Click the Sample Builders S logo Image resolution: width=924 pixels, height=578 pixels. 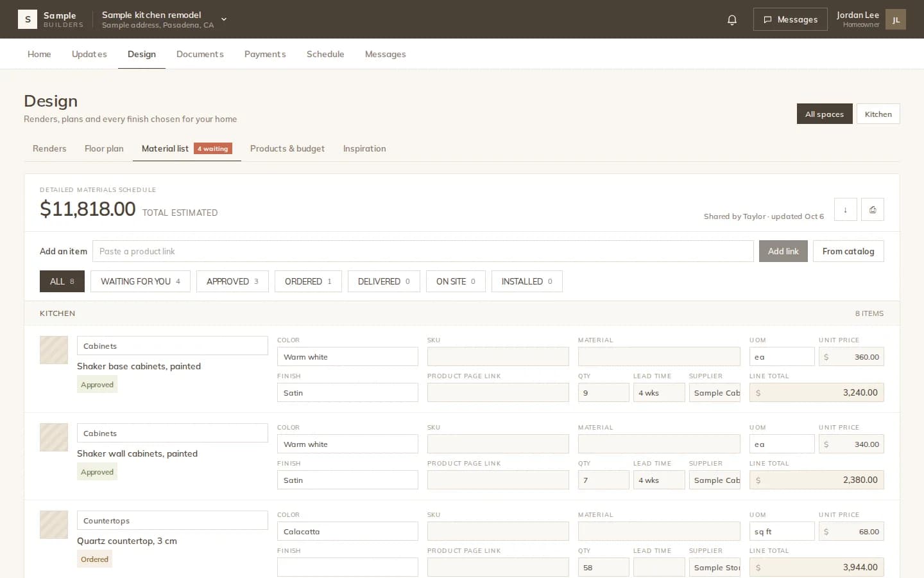coord(28,19)
